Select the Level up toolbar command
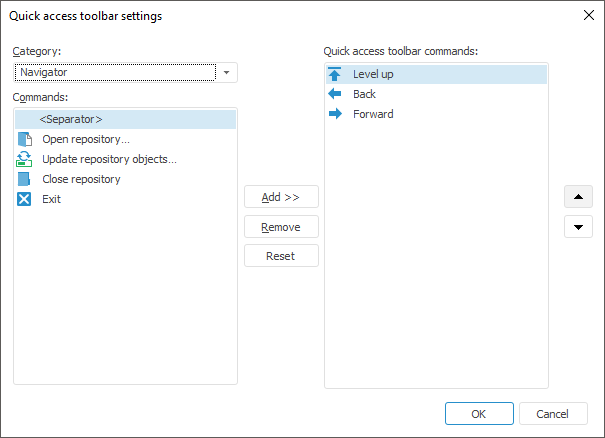 point(373,74)
